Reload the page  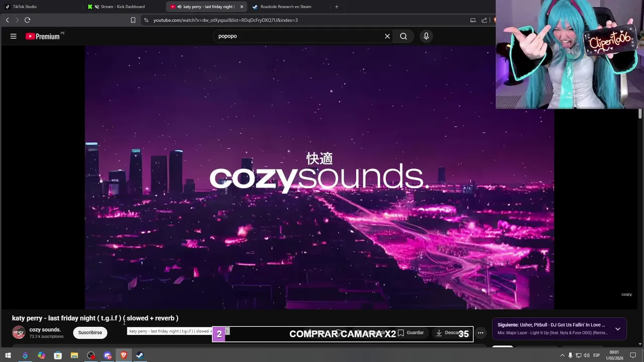tap(27, 20)
